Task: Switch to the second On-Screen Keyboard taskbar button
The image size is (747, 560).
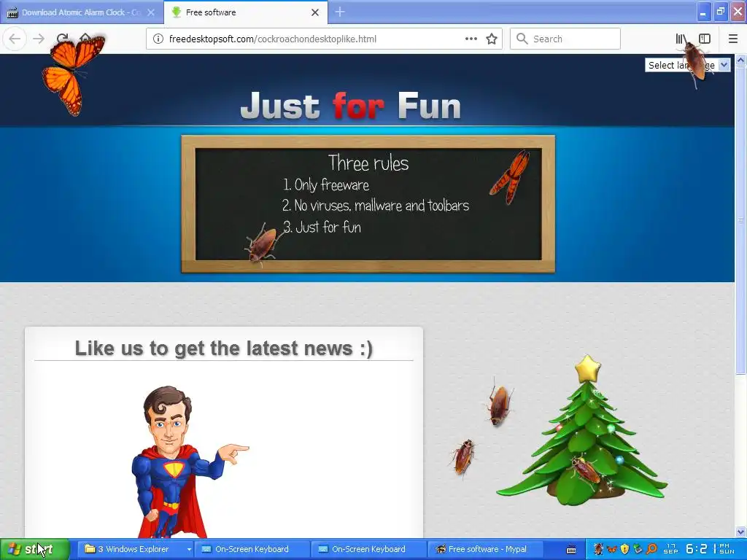Action: click(368, 549)
